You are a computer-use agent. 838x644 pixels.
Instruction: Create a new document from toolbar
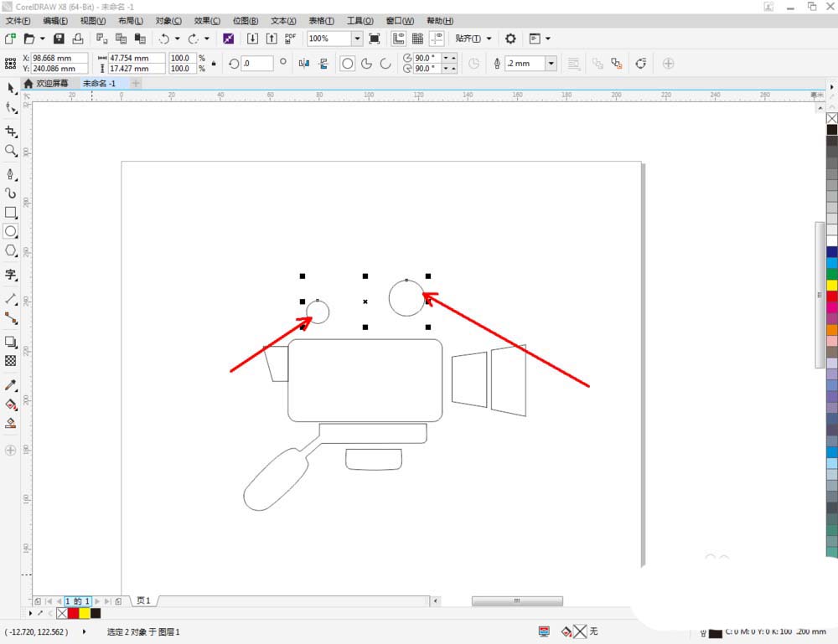10,39
